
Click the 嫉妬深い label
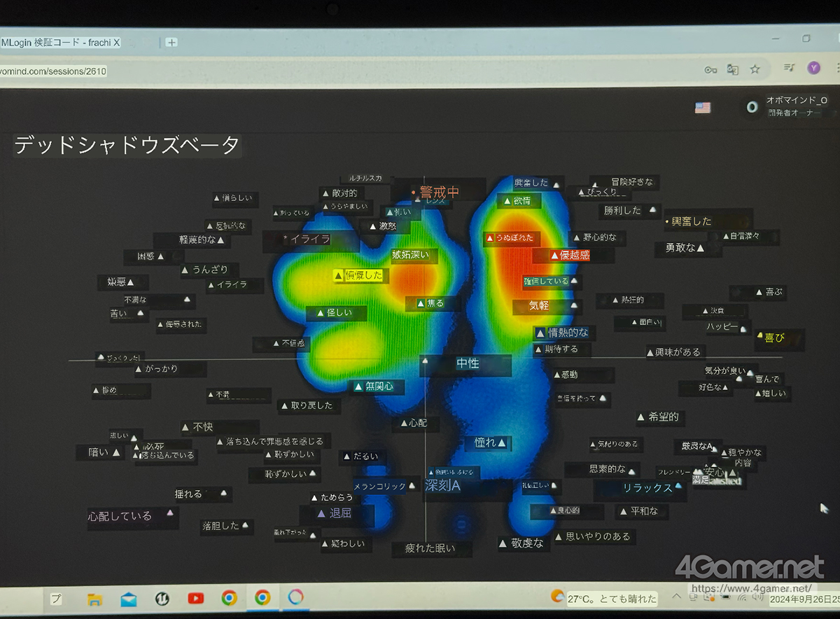coord(411,256)
